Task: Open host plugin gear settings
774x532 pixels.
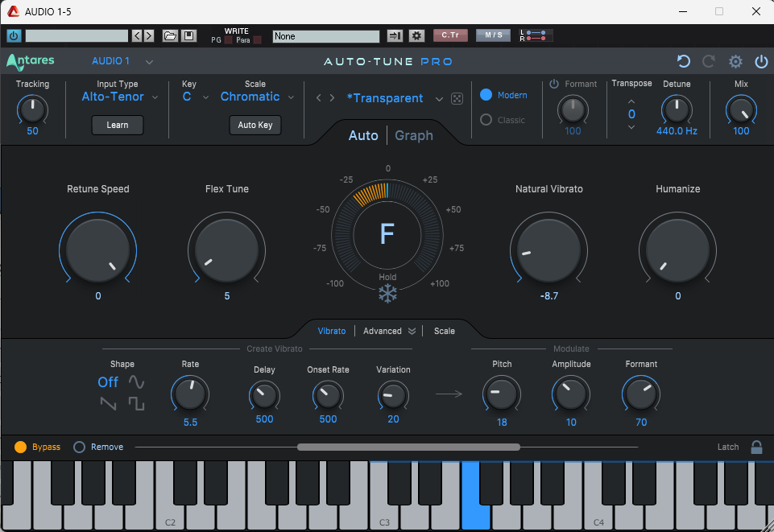Action: 416,35
